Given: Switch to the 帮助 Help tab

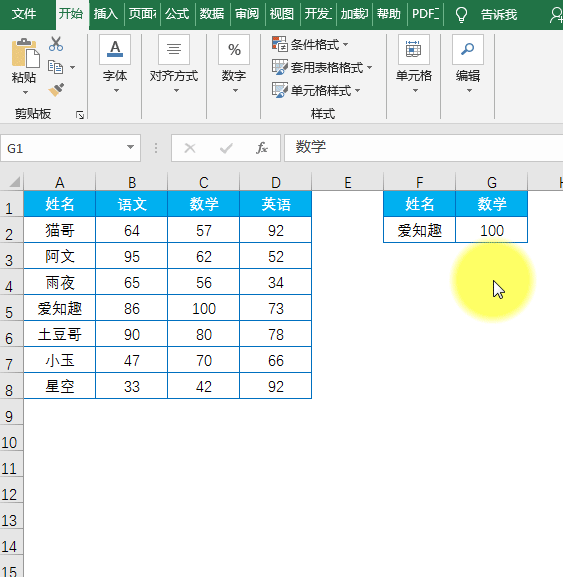Looking at the screenshot, I should click(x=389, y=14).
